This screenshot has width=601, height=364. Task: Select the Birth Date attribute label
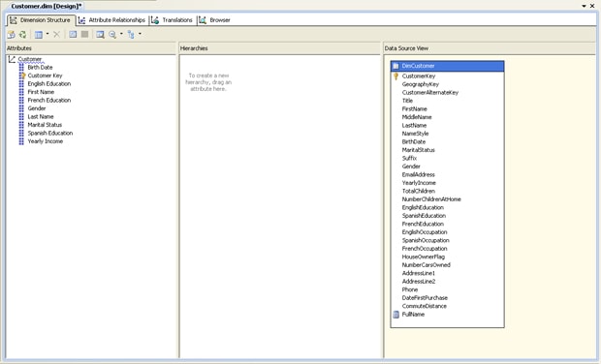(40, 68)
